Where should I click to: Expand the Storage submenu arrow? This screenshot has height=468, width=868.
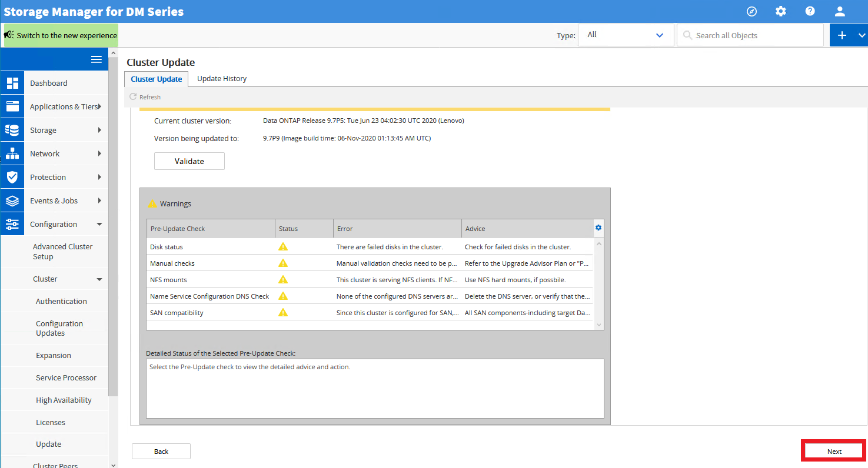point(99,130)
